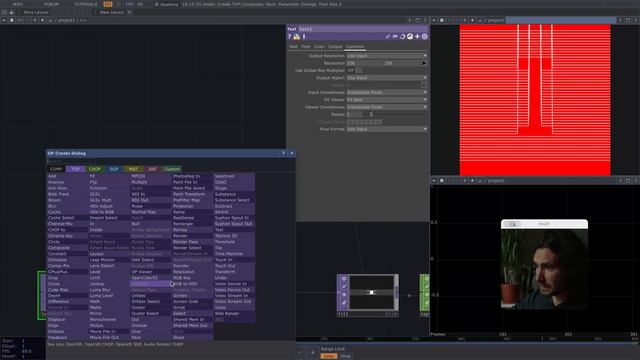Choose the Level operator
640x360 pixels.
109,271
